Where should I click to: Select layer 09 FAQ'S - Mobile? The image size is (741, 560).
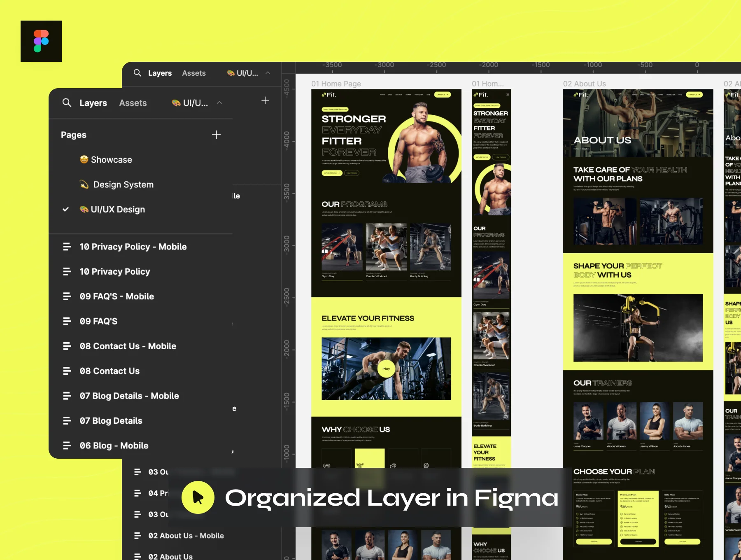click(117, 296)
